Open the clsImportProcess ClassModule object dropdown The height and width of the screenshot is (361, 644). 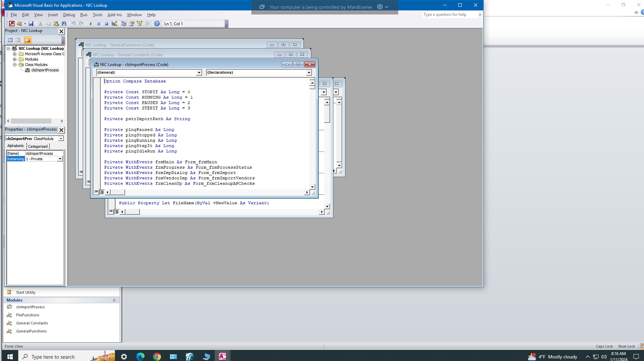coord(61,139)
